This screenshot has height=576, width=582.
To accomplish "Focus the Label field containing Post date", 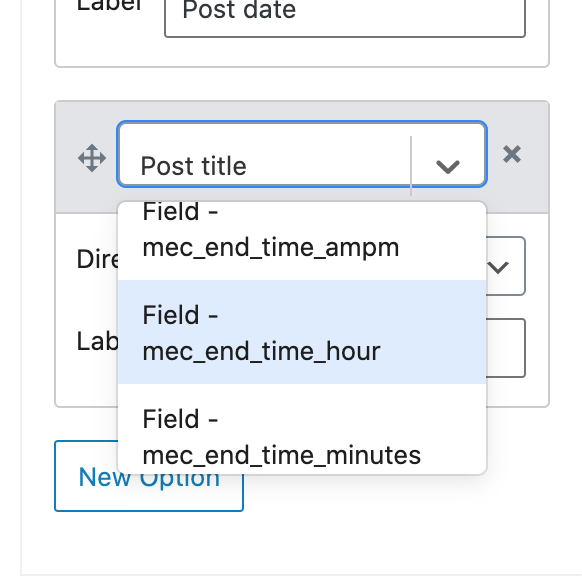I will pyautogui.click(x=345, y=15).
